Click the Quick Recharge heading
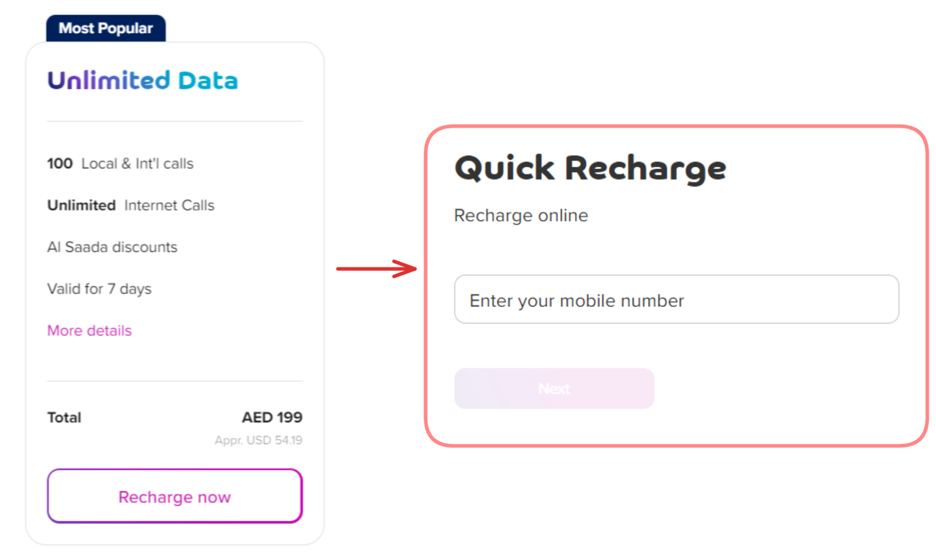Screen dimensions: 936x560 590,168
